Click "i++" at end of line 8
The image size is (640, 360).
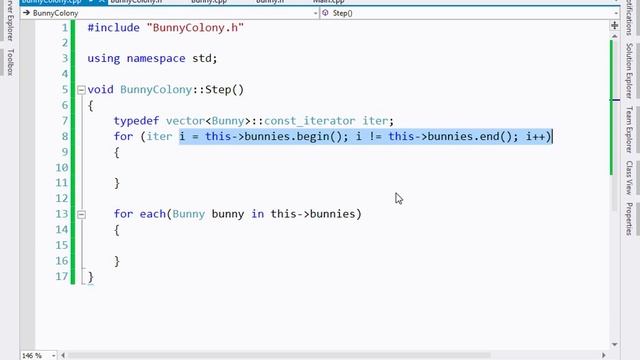tap(535, 137)
